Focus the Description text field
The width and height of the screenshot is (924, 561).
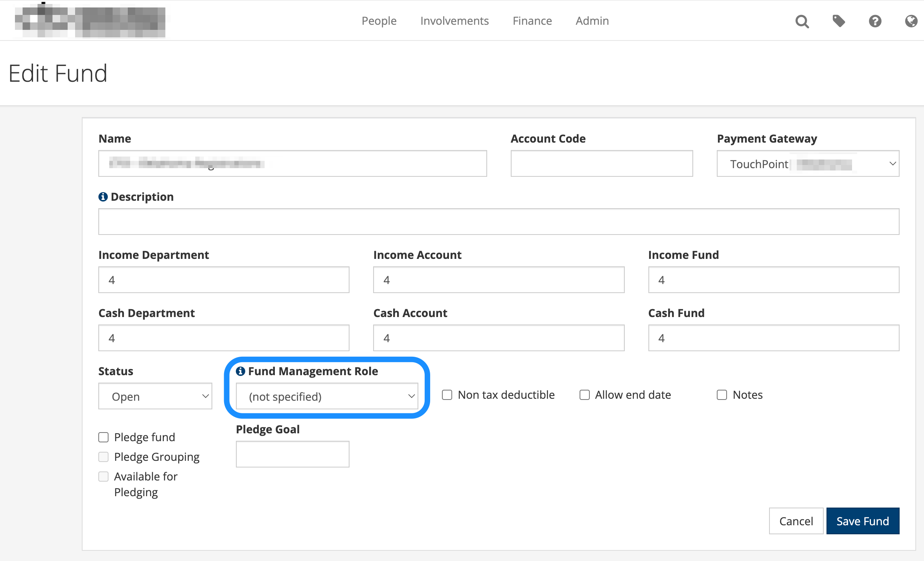pyautogui.click(x=499, y=222)
